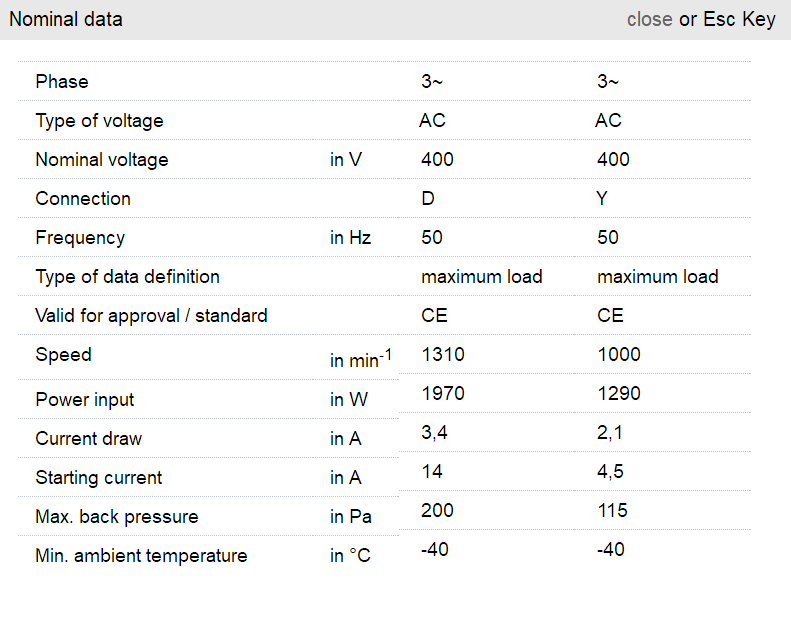This screenshot has width=791, height=623.
Task: Select the max back pressure value 200
Action: pyautogui.click(x=437, y=511)
